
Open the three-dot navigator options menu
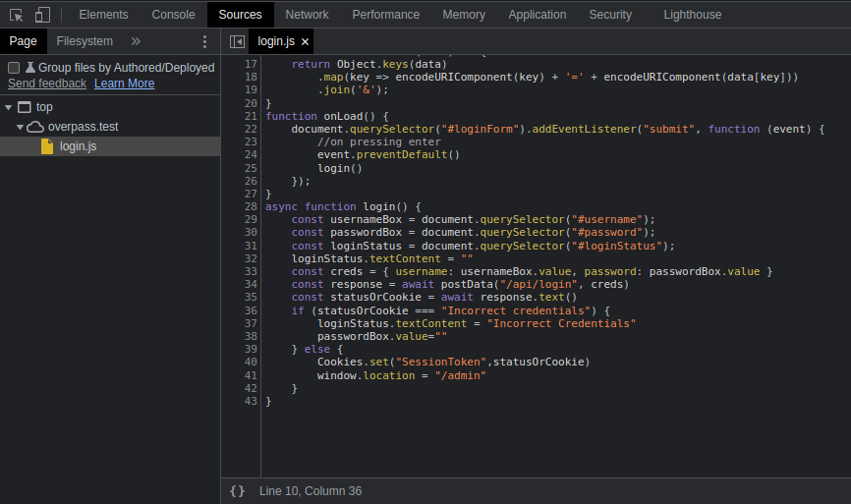click(x=204, y=41)
